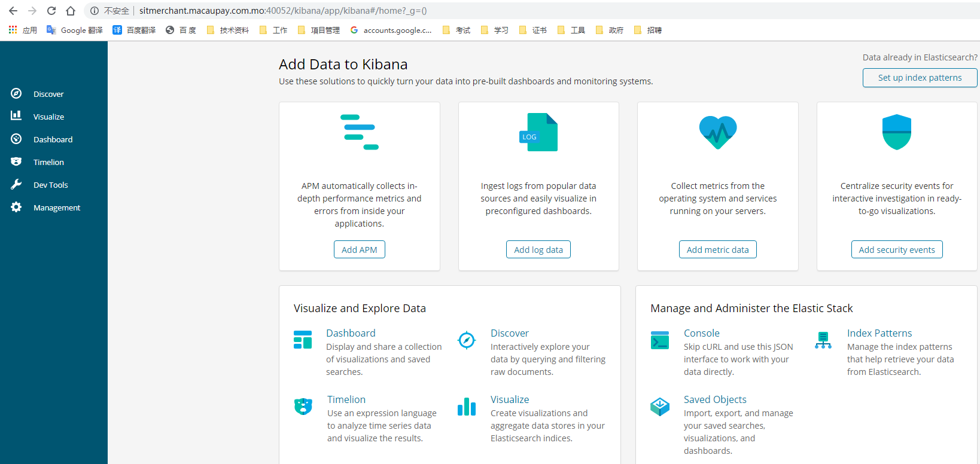Viewport: 980px width, 464px height.
Task: Click the heartbeat metrics icon
Action: [718, 132]
